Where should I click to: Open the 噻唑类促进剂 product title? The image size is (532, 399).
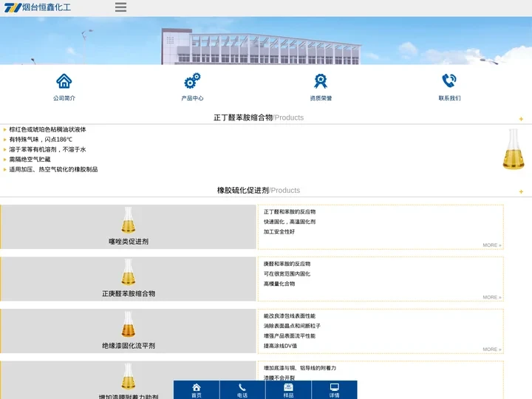click(129, 242)
